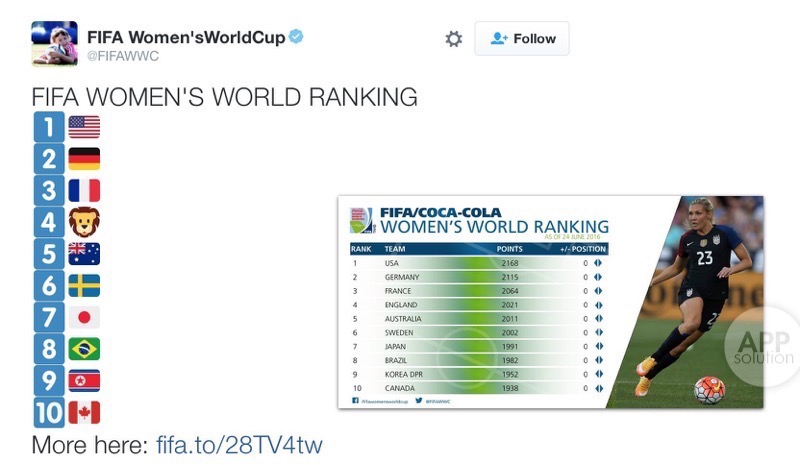Viewport: 800px width, 465px height.
Task: Click the North Korea flag emoji
Action: pos(84,381)
